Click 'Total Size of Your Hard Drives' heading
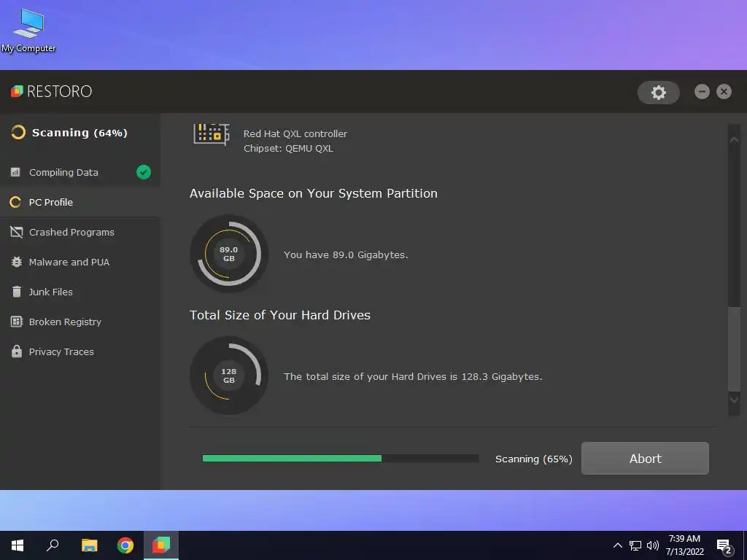 [x=280, y=315]
